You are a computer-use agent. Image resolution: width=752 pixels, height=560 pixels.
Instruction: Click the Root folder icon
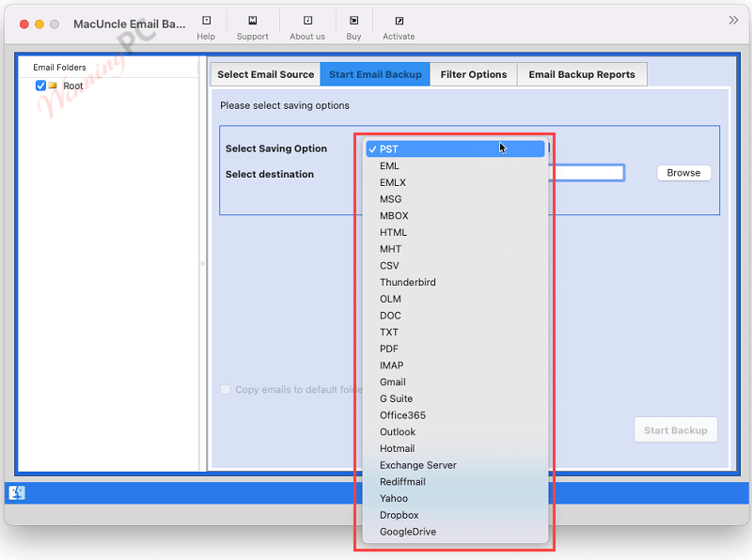point(53,86)
